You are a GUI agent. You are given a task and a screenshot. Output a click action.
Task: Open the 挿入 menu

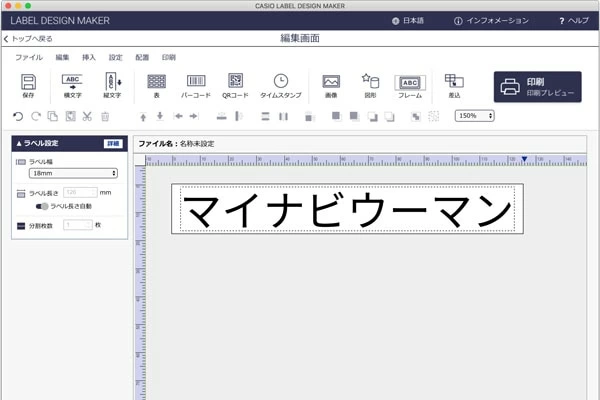[x=89, y=57]
